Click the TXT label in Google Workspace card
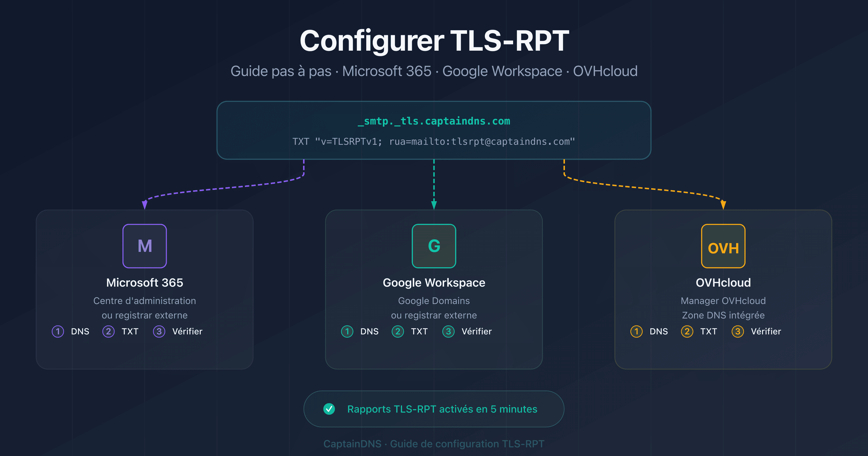The image size is (868, 456). point(419,331)
